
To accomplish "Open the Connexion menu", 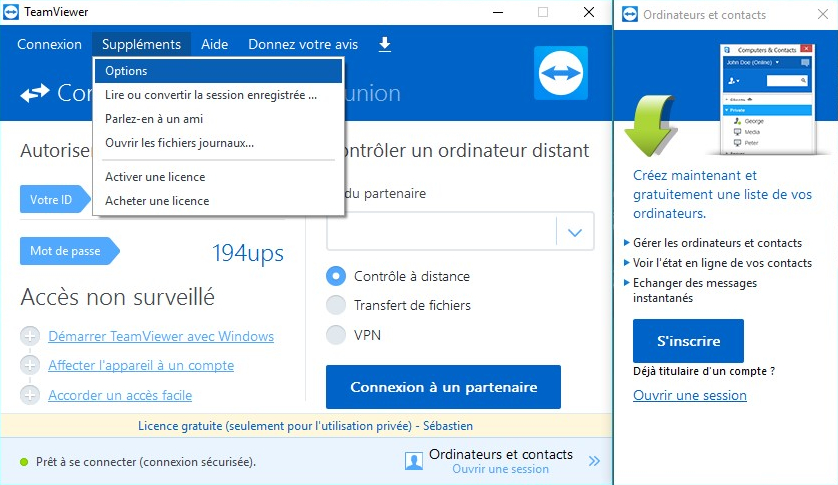I will tap(49, 44).
